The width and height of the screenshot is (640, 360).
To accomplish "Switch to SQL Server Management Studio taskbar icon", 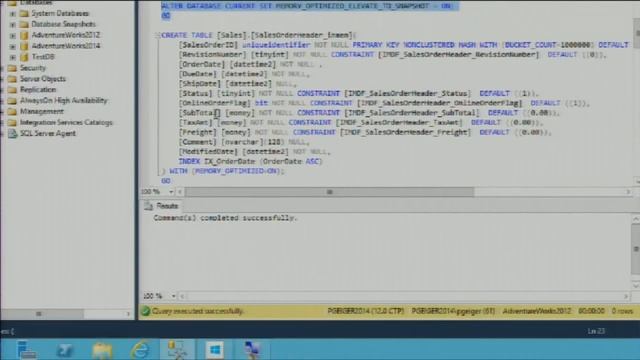I will [x=177, y=349].
